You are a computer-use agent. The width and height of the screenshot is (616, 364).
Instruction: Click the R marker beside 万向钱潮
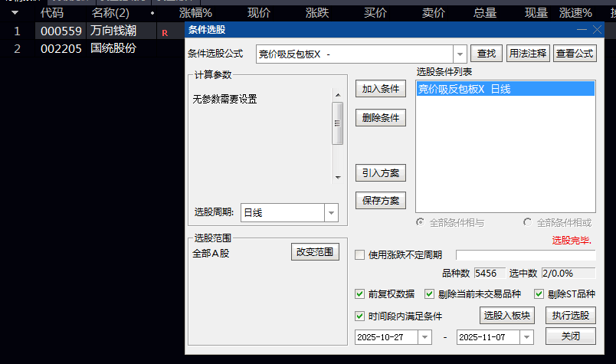(165, 33)
